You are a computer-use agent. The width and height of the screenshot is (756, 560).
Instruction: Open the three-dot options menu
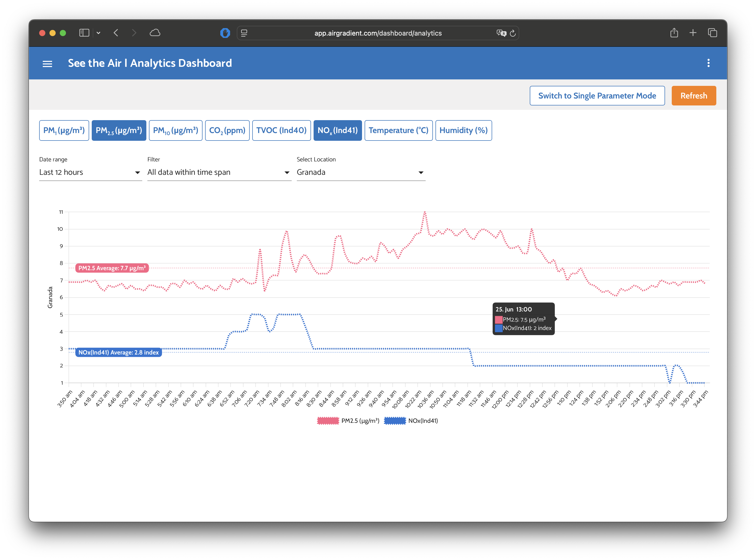708,63
